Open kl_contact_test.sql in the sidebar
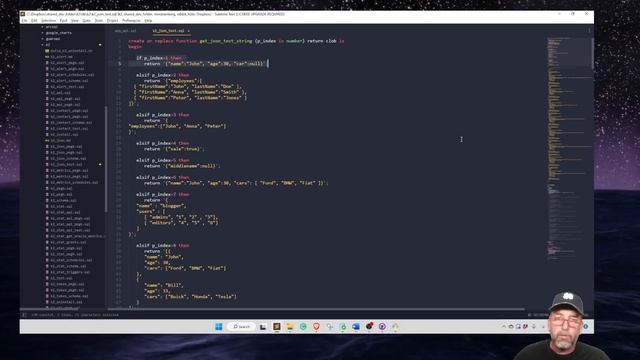Screen dimensions: 640x360 coord(69,129)
